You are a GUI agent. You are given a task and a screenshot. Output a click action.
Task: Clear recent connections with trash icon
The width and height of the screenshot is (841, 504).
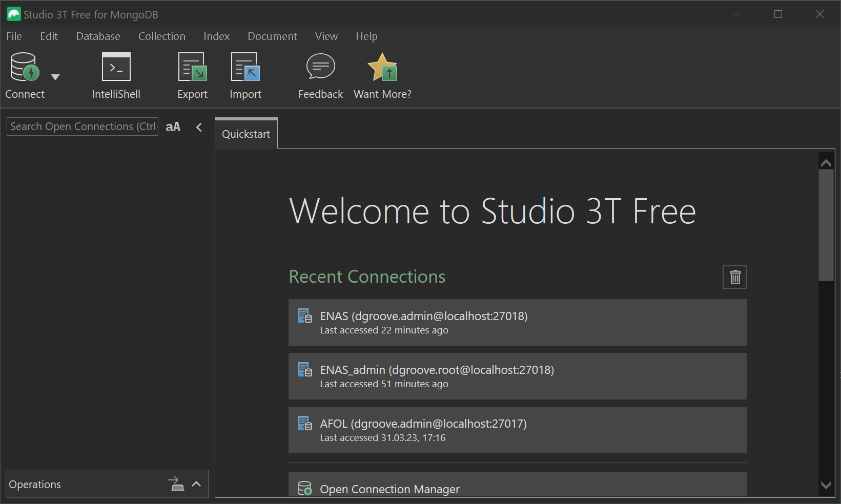735,277
